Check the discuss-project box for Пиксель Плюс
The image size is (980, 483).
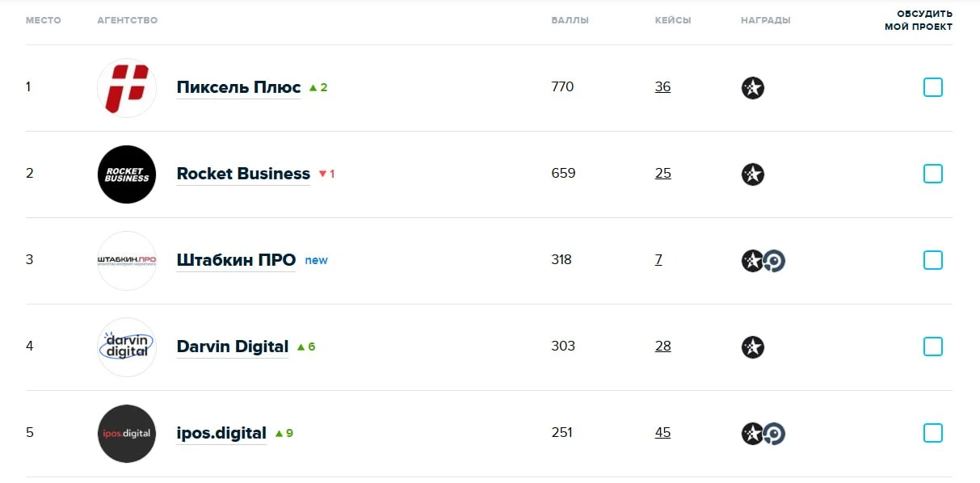pyautogui.click(x=933, y=87)
